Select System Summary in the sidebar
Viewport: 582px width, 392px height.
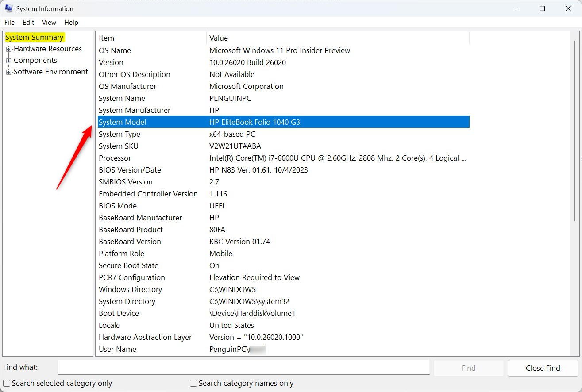click(x=35, y=37)
